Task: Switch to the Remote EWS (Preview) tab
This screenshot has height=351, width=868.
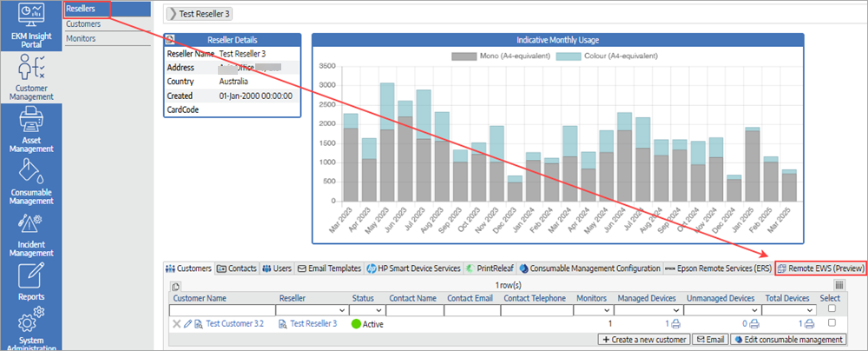Action: coord(820,269)
